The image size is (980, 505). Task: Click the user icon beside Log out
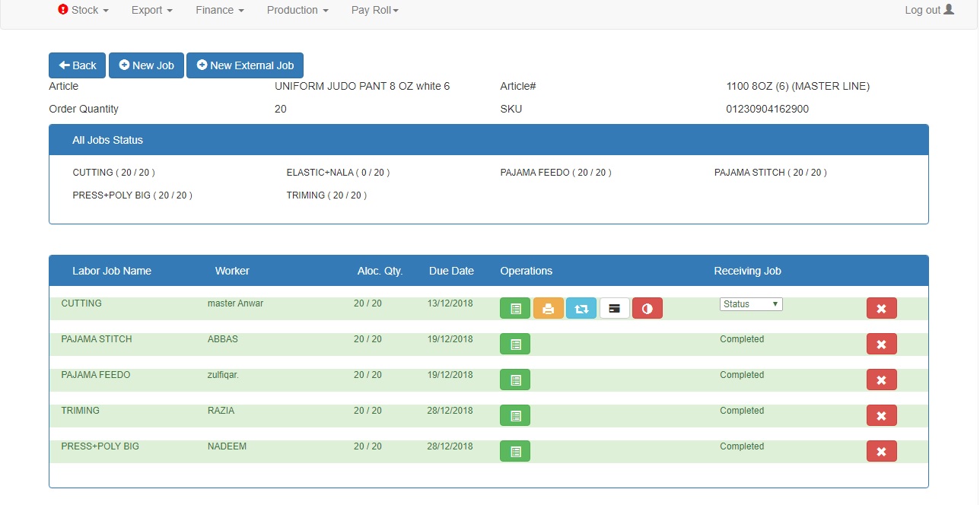tap(949, 10)
